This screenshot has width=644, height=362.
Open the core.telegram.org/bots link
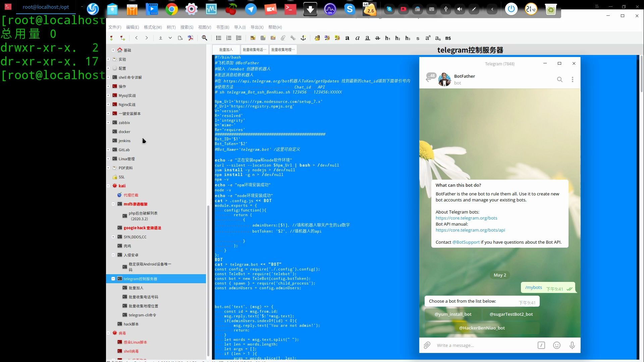466,218
